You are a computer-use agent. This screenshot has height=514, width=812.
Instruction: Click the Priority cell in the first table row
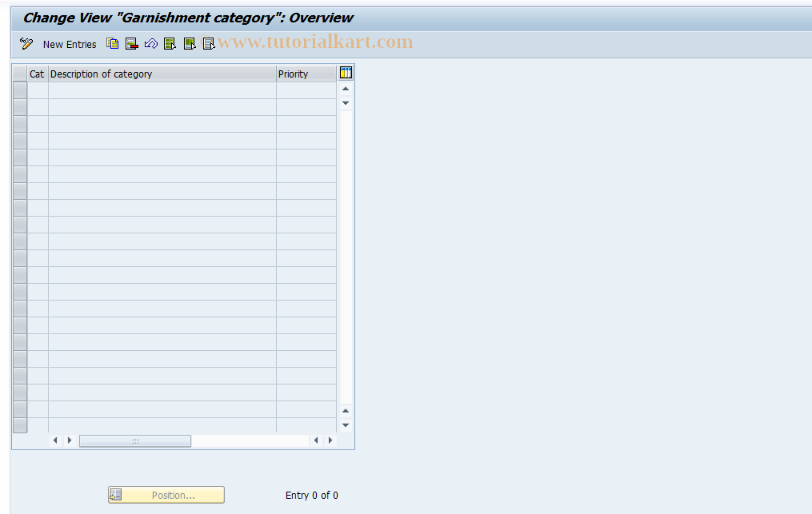coord(306,90)
